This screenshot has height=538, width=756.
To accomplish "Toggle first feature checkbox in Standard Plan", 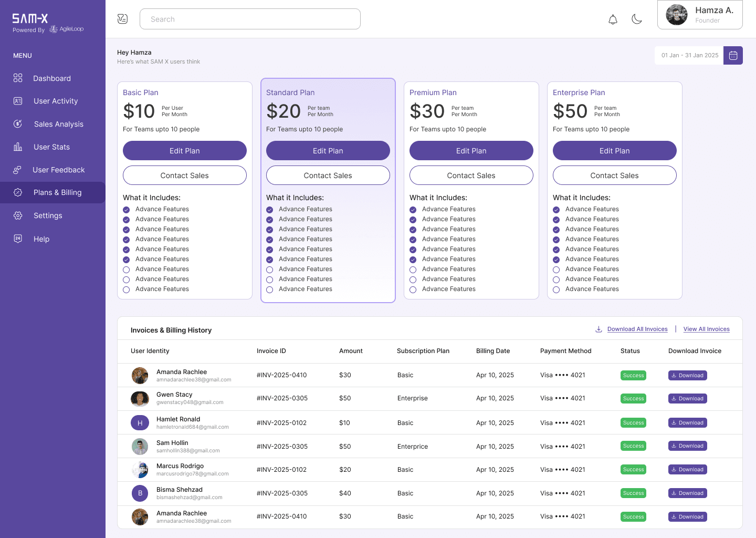I will click(269, 210).
